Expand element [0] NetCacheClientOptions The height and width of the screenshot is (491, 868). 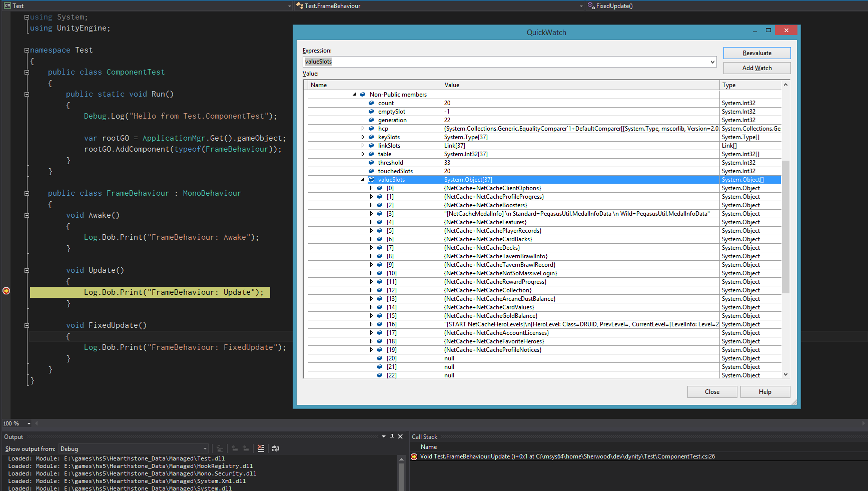coord(371,188)
